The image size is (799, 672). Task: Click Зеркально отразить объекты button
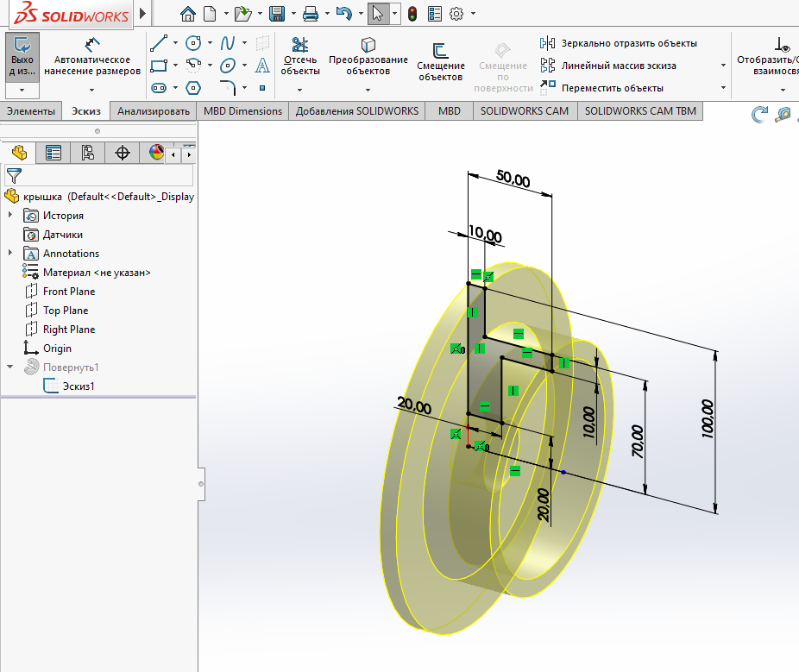coord(619,43)
